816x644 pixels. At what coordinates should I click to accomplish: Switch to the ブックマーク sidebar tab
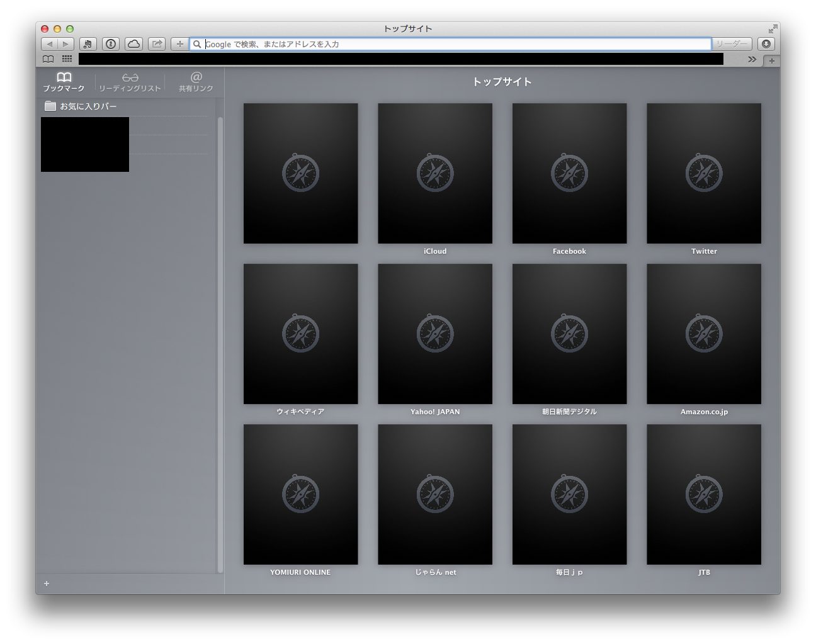pos(64,82)
